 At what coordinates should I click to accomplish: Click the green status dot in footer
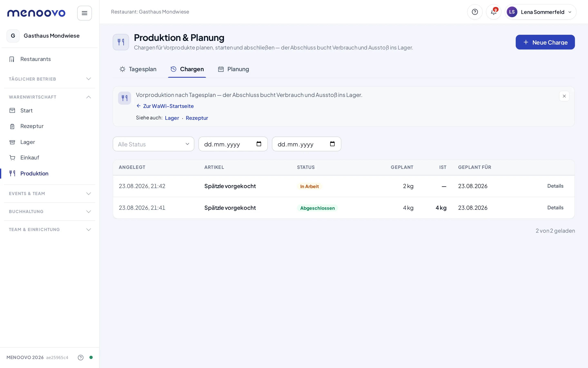tap(91, 357)
